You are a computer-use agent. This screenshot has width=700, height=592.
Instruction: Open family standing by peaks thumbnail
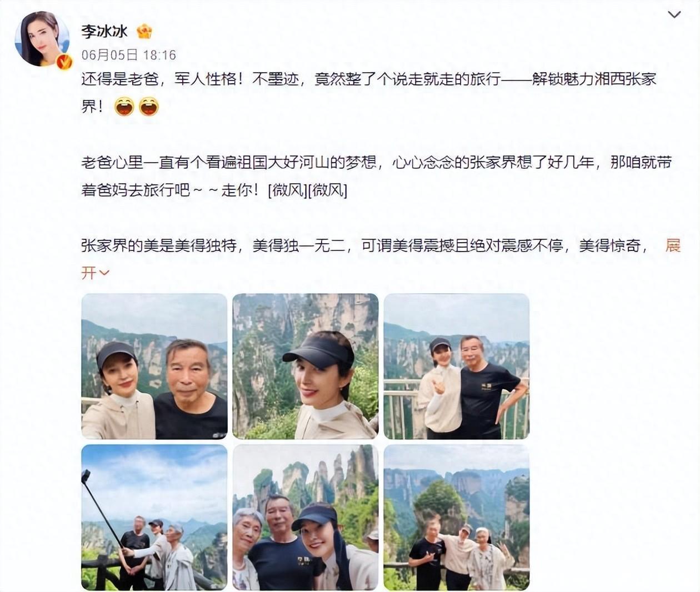coord(457,517)
